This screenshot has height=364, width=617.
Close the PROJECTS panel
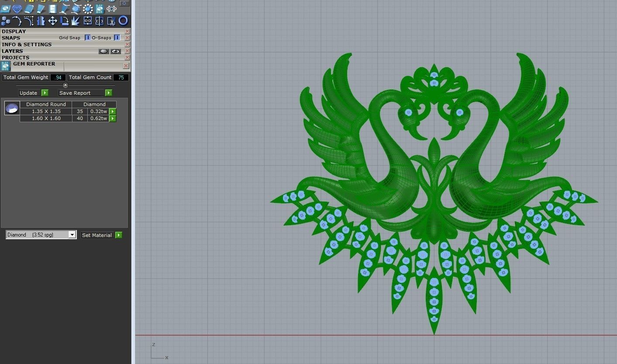point(127,58)
